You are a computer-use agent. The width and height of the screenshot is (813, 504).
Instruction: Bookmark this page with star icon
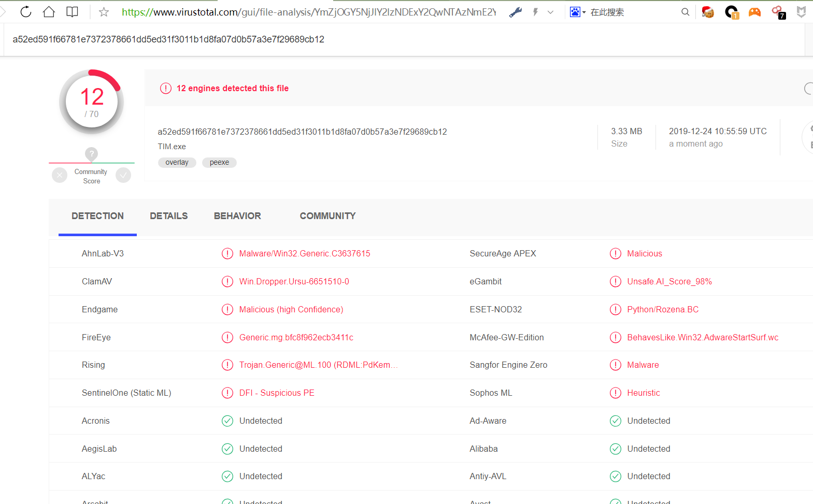(104, 12)
